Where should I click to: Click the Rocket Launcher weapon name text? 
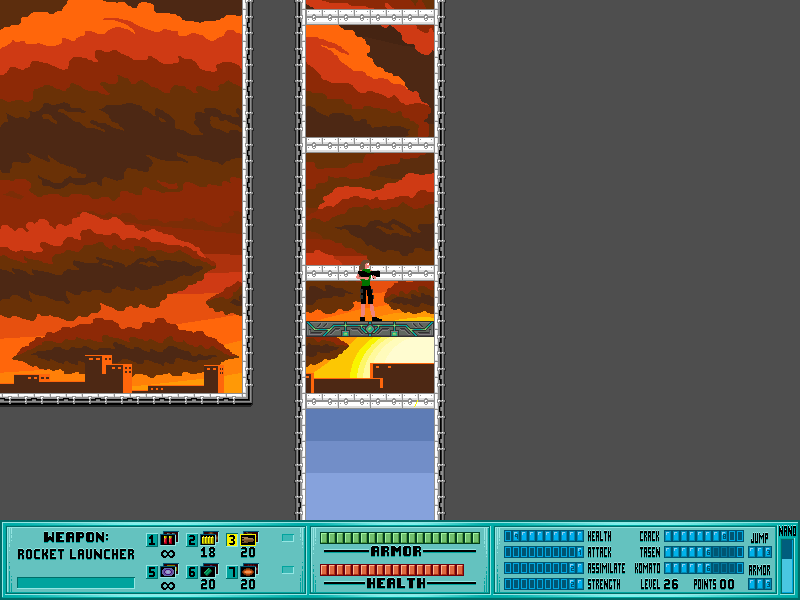[76, 554]
